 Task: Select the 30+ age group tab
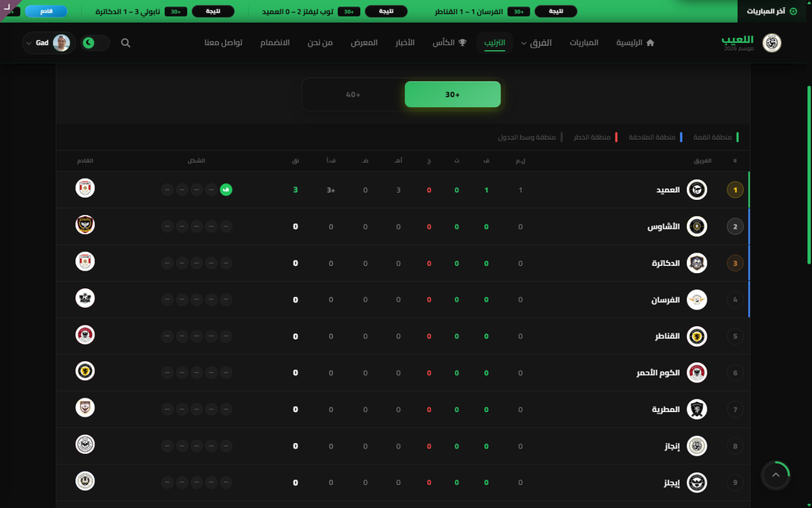pos(453,94)
